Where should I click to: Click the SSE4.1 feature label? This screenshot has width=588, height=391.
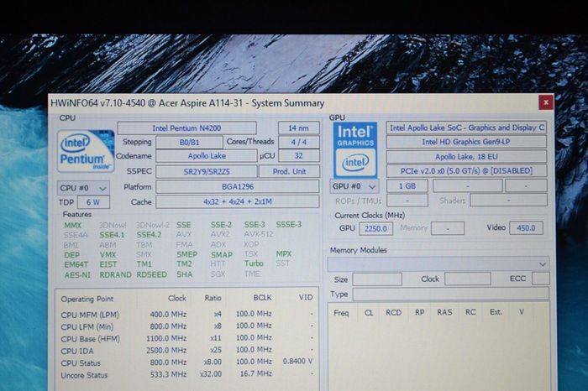[112, 235]
